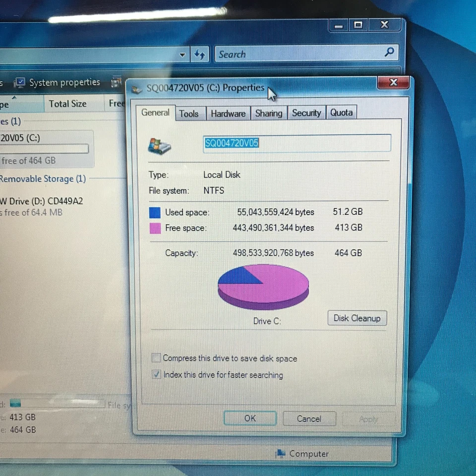Screen dimensions: 476x476
Task: Click the SQ004720V05 volume label field
Action: coord(297,143)
